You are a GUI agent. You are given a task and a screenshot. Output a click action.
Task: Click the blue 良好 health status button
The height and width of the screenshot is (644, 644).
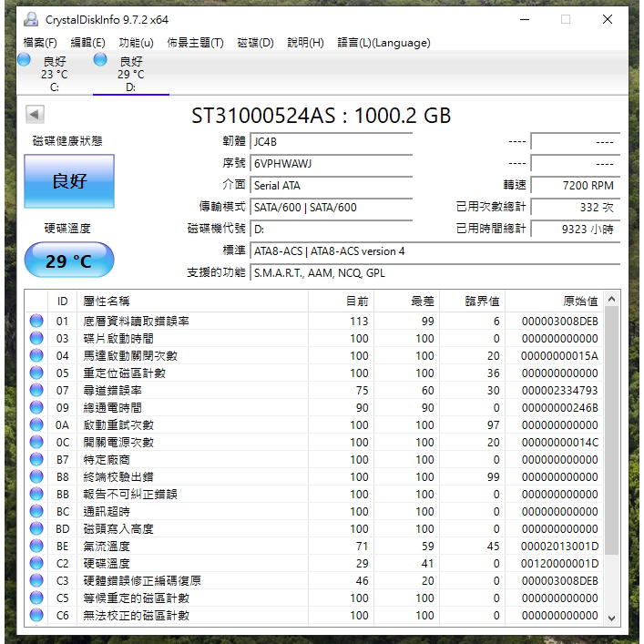point(69,181)
